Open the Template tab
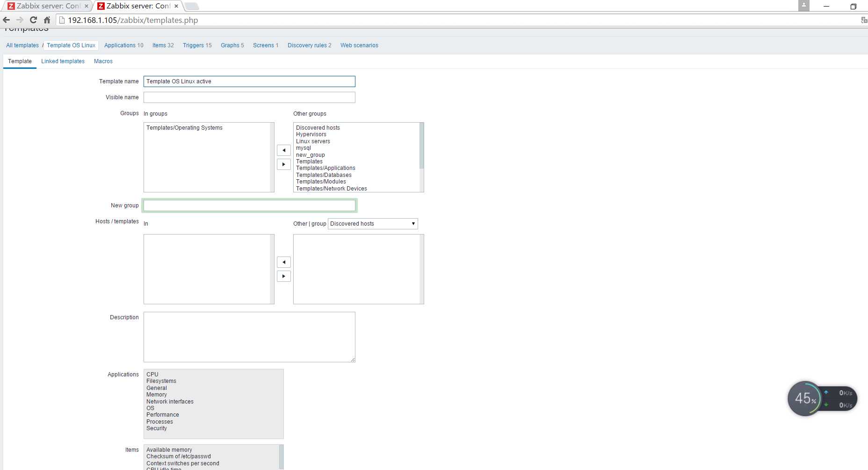Screen dimensions: 868x470 [x=20, y=61]
